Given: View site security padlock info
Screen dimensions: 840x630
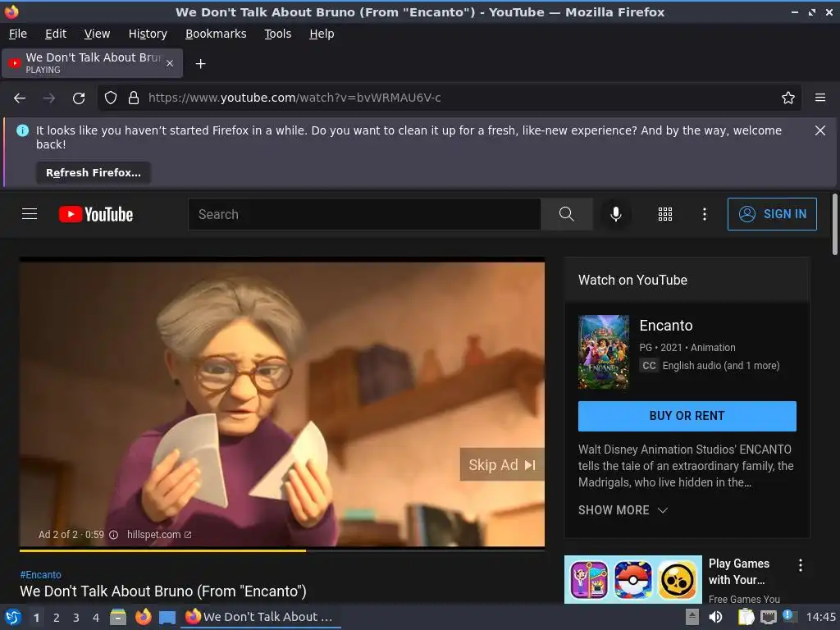Looking at the screenshot, I should (134, 98).
